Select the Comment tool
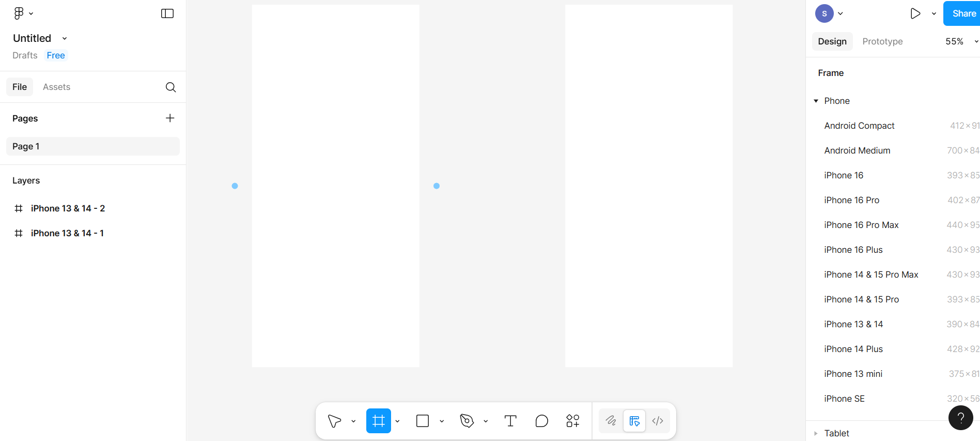Image resolution: width=980 pixels, height=441 pixels. (541, 421)
